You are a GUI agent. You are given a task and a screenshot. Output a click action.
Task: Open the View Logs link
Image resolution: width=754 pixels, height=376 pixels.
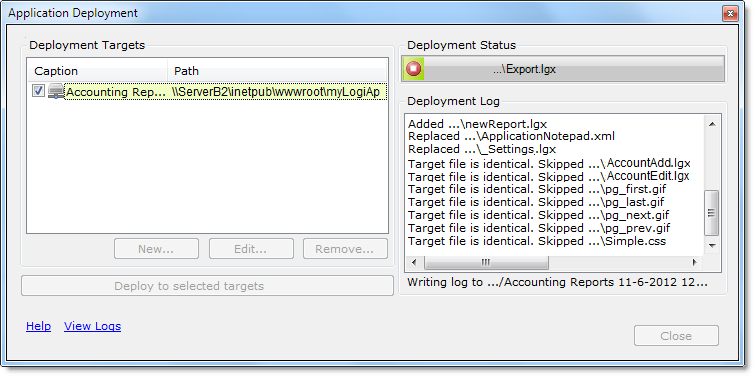pyautogui.click(x=92, y=326)
